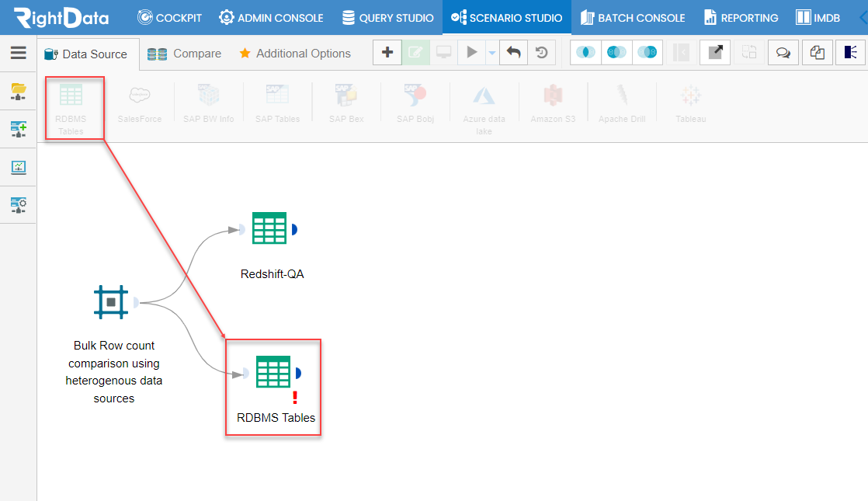
Task: Select the SAP Bobj data source
Action: 415,104
